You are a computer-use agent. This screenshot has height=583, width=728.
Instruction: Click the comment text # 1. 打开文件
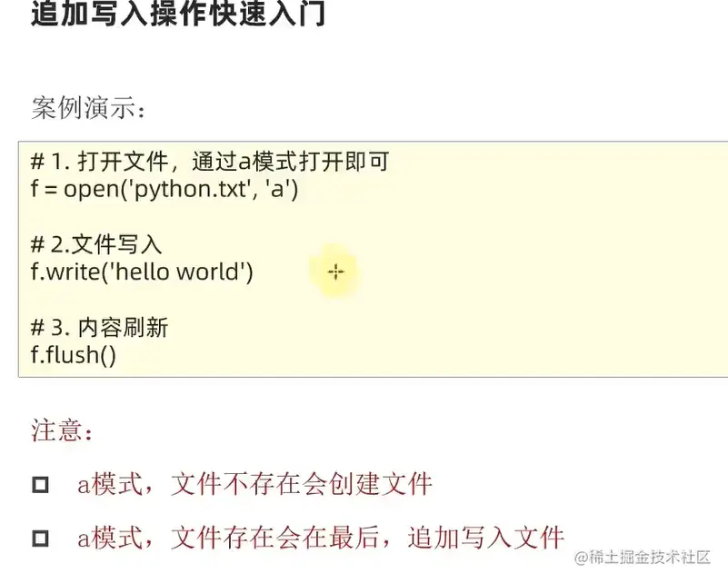click(x=100, y=163)
